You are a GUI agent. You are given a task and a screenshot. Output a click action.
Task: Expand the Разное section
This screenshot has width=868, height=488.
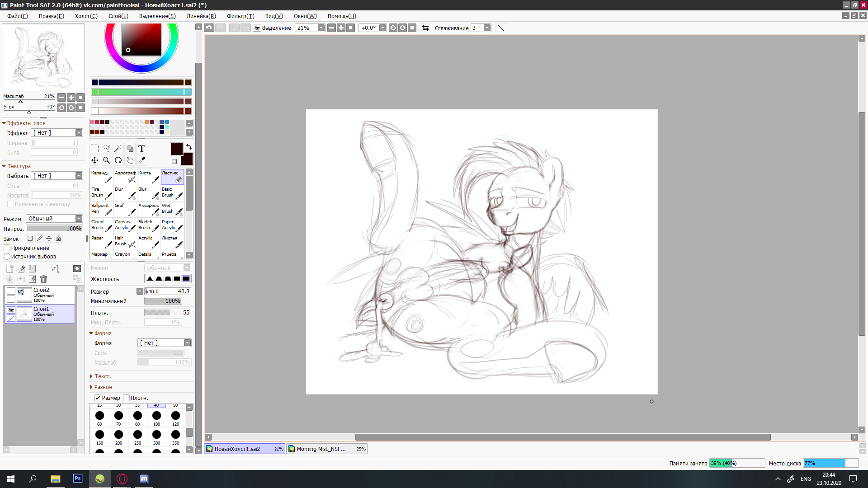103,387
